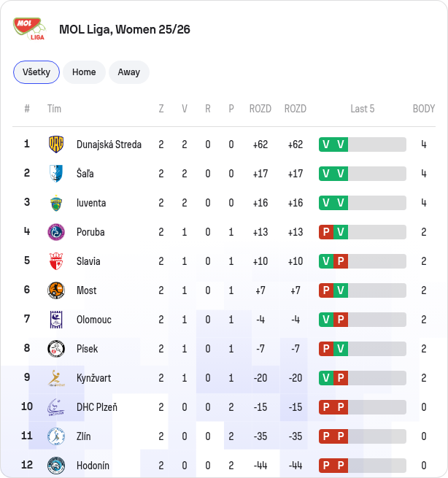Open the Poruba purple team badge

56,232
